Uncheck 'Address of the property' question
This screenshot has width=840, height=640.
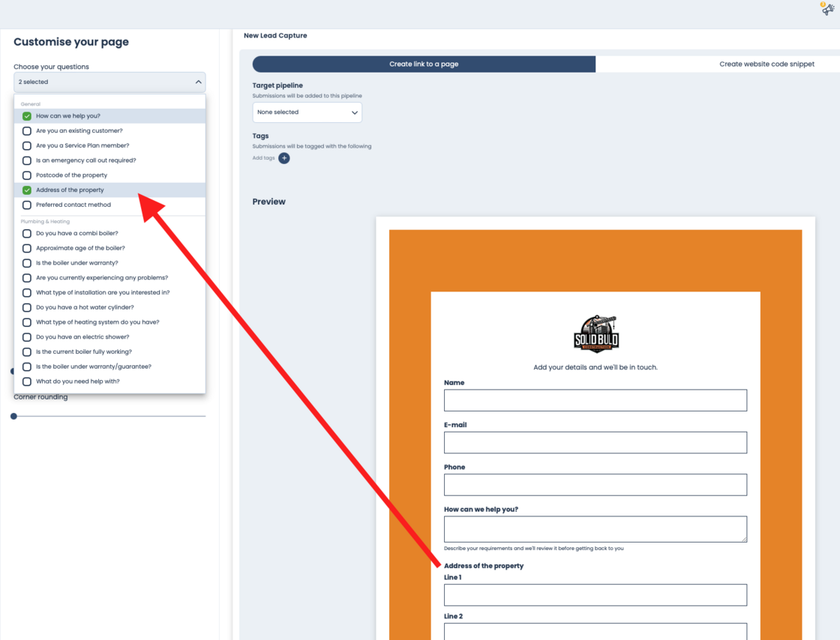tap(27, 190)
